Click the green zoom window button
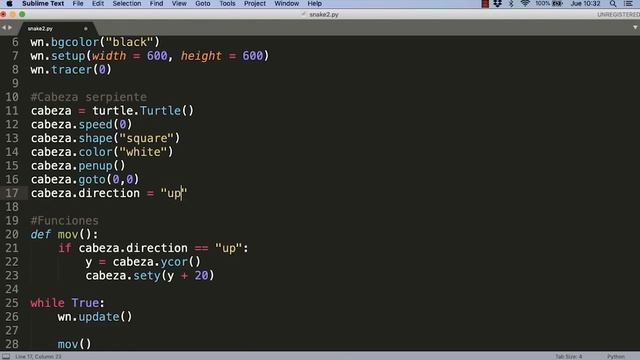Viewport: 640px width, 360px height. tap(22, 14)
